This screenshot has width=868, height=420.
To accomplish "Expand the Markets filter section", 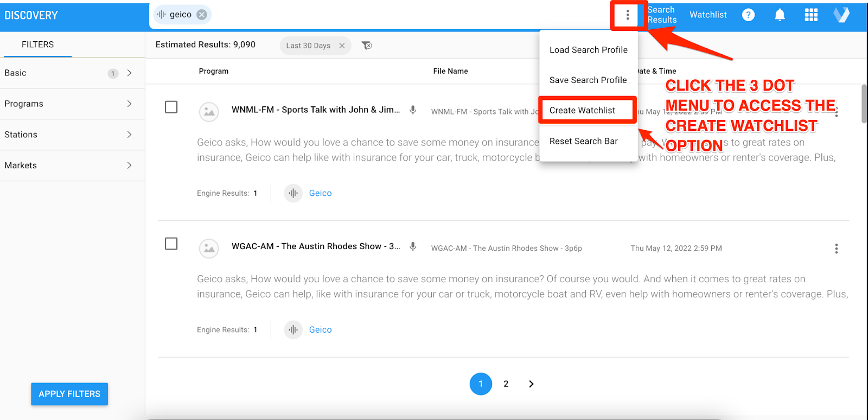I will 72,166.
